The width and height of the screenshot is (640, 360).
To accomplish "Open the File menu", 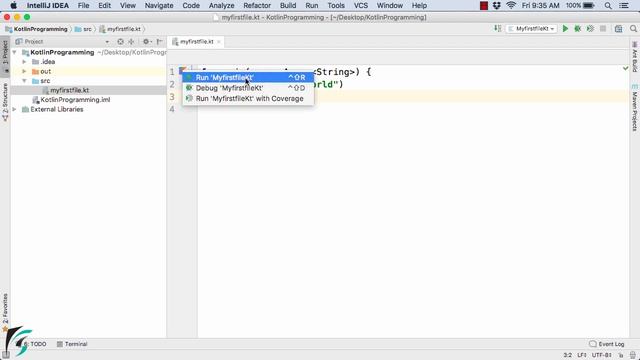I will pyautogui.click(x=83, y=6).
